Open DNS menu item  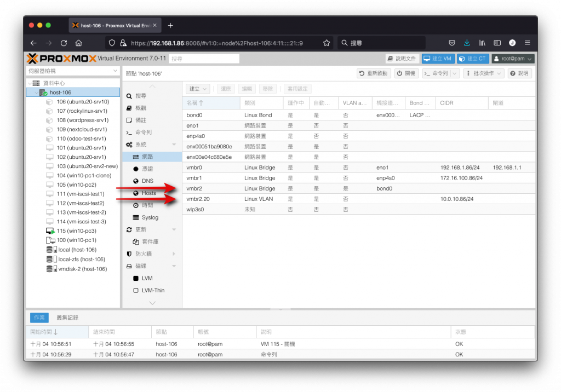coord(152,181)
